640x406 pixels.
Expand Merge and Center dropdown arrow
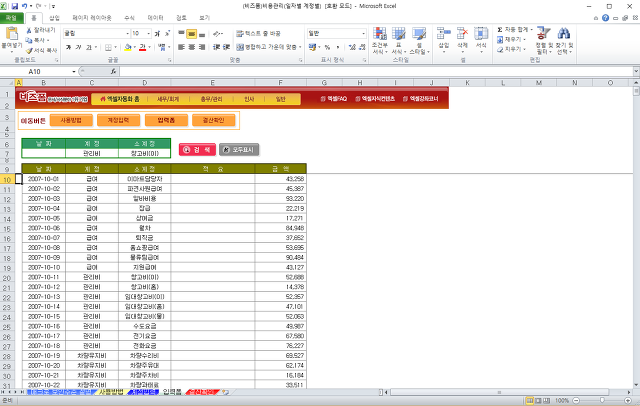point(300,47)
